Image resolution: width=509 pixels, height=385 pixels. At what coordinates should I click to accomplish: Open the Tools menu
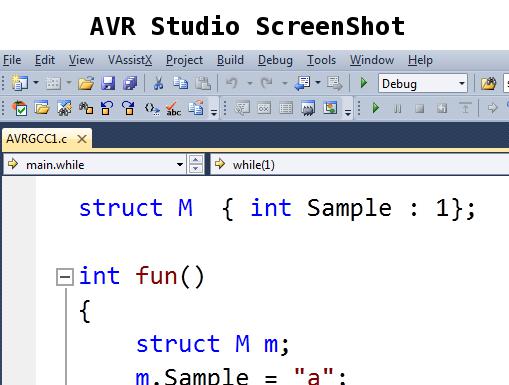pos(321,60)
